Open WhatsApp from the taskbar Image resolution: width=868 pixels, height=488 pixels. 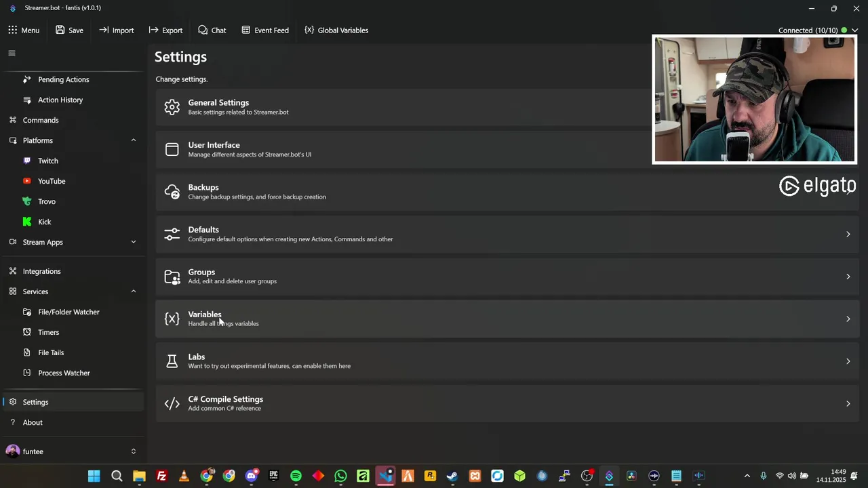pyautogui.click(x=340, y=476)
